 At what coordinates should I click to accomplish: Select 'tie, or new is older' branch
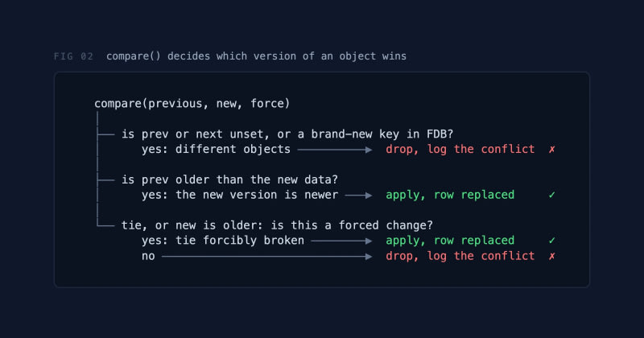[x=277, y=225]
